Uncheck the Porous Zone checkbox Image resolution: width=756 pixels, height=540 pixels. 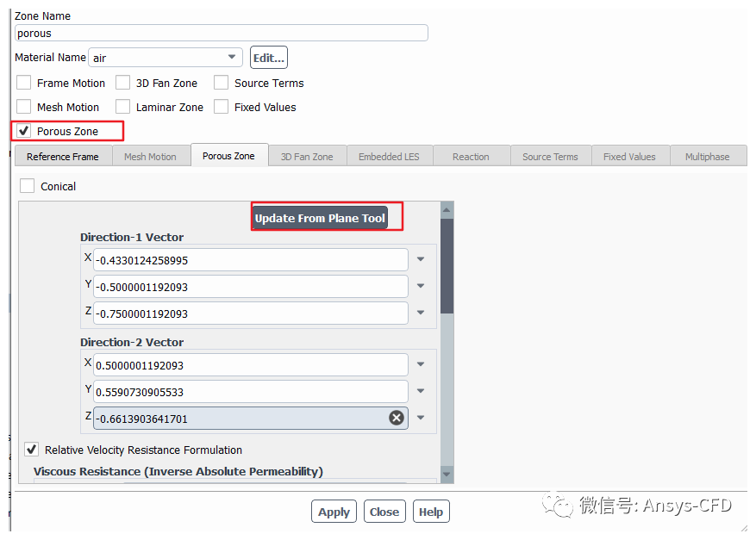click(x=23, y=131)
